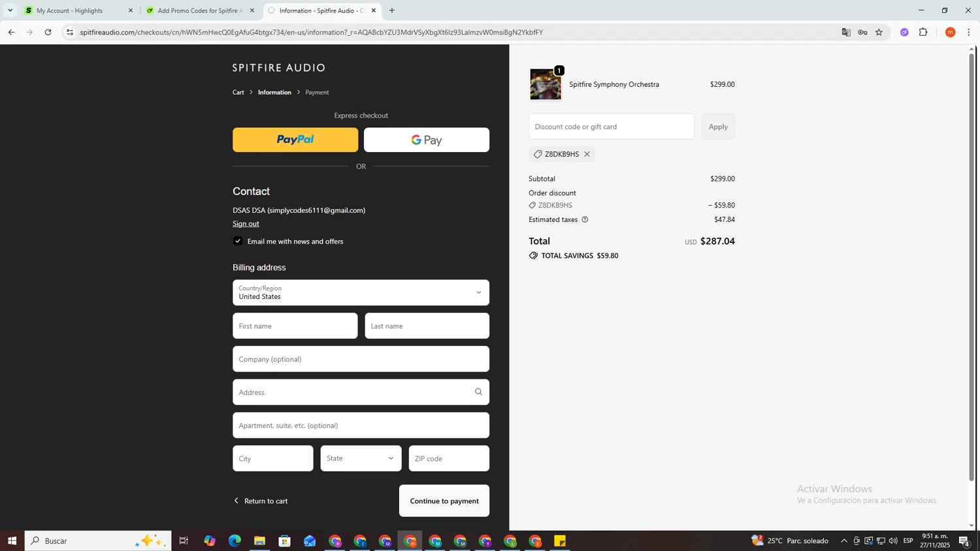
Task: Open the Chrome three-dot menu
Action: point(969,32)
